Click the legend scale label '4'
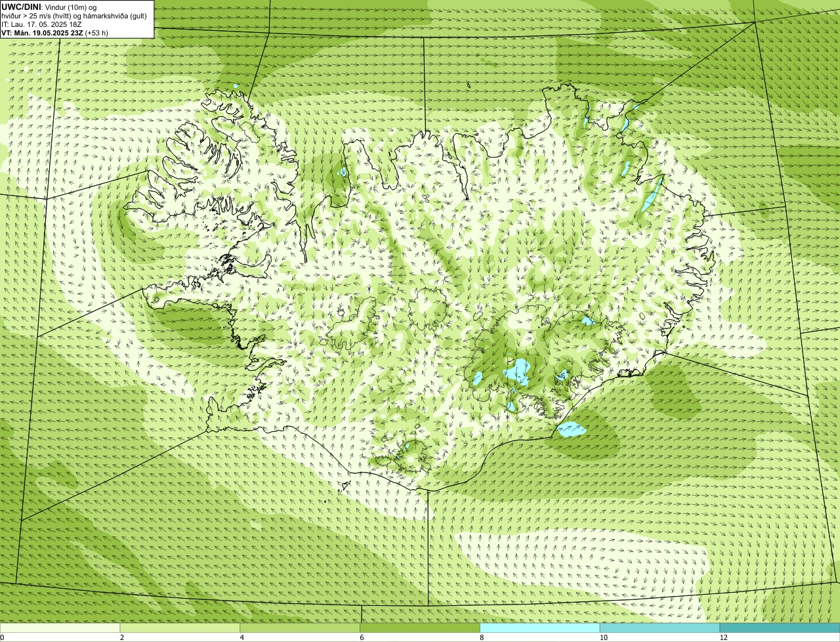 click(x=242, y=637)
